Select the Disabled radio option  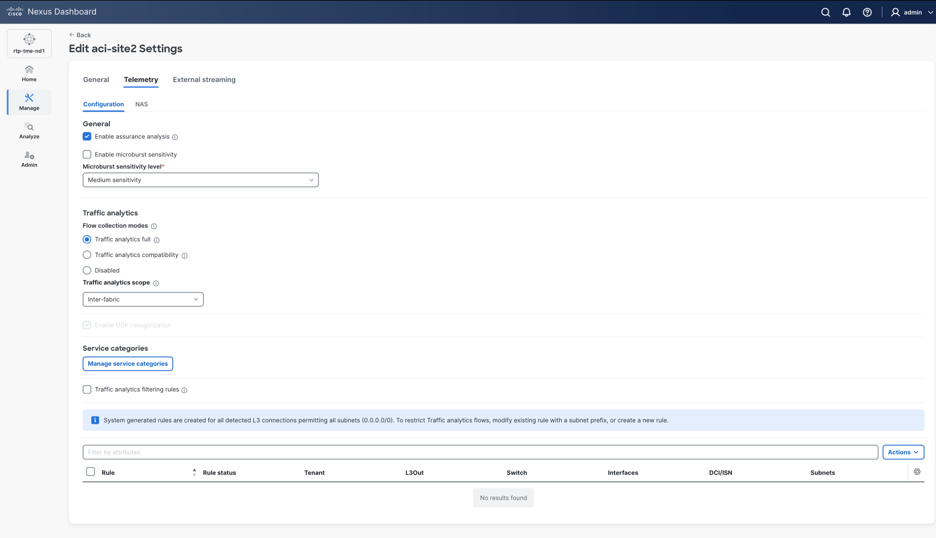pos(87,270)
